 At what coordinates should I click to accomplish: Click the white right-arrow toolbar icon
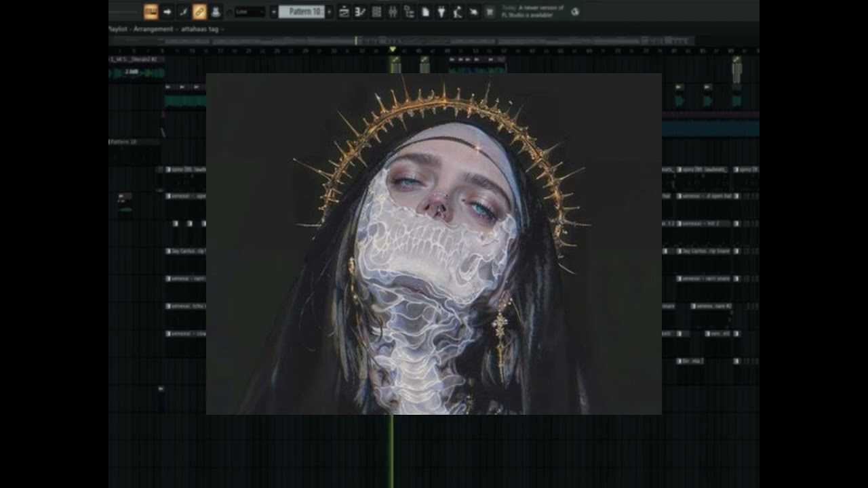pos(167,12)
